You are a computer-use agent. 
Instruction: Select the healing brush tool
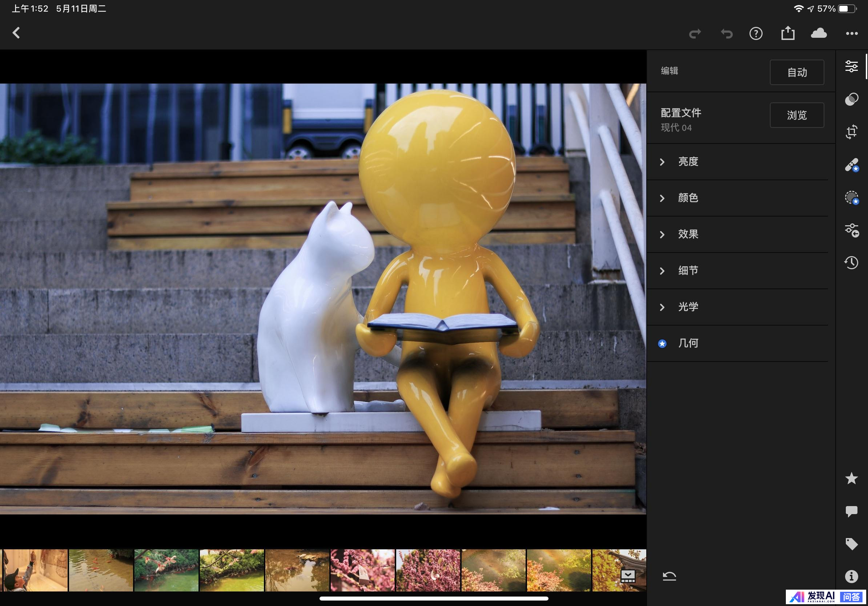click(x=851, y=165)
